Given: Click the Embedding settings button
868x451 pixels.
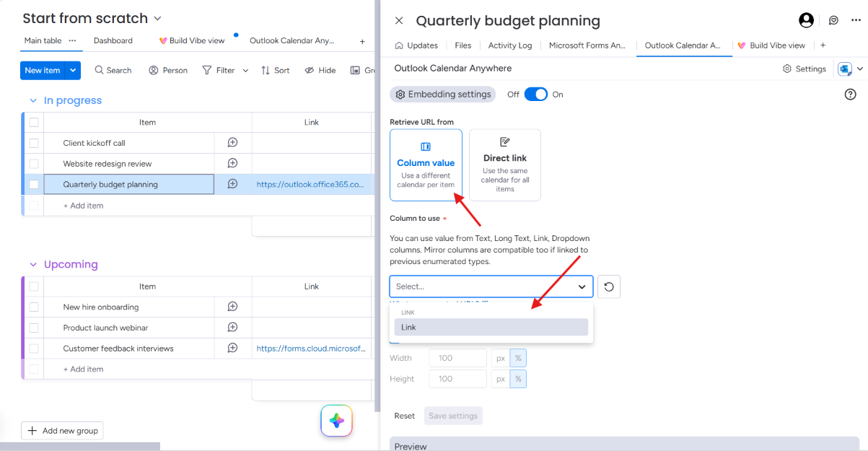Looking at the screenshot, I should 443,95.
